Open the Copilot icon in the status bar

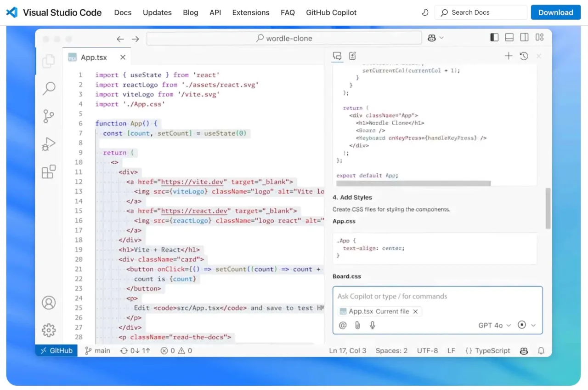click(524, 350)
